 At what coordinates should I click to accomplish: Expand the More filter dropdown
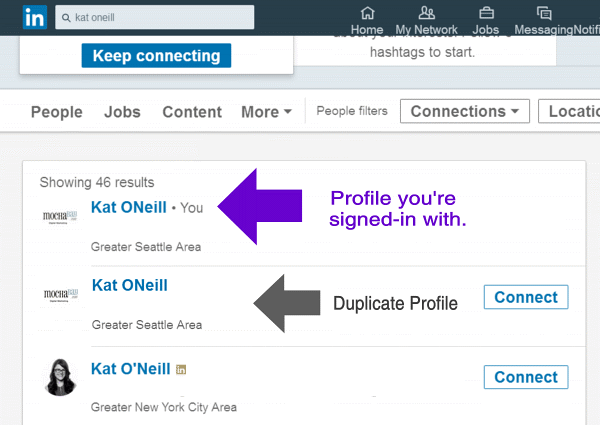tap(266, 112)
